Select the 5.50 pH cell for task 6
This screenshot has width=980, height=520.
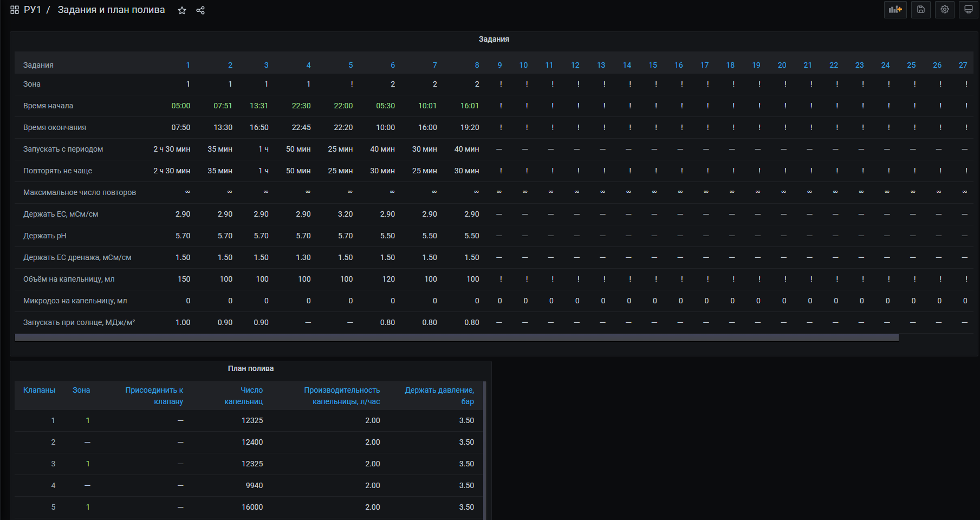pyautogui.click(x=387, y=236)
